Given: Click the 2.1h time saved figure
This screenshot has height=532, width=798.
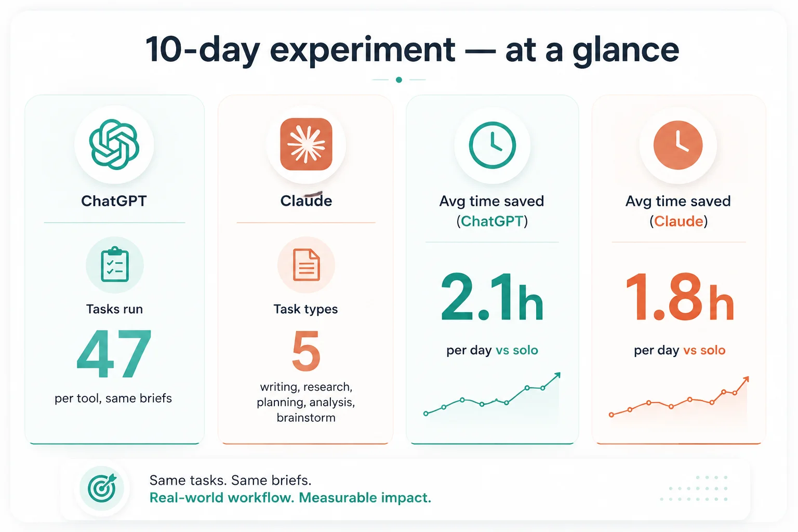Looking at the screenshot, I should pos(492,297).
